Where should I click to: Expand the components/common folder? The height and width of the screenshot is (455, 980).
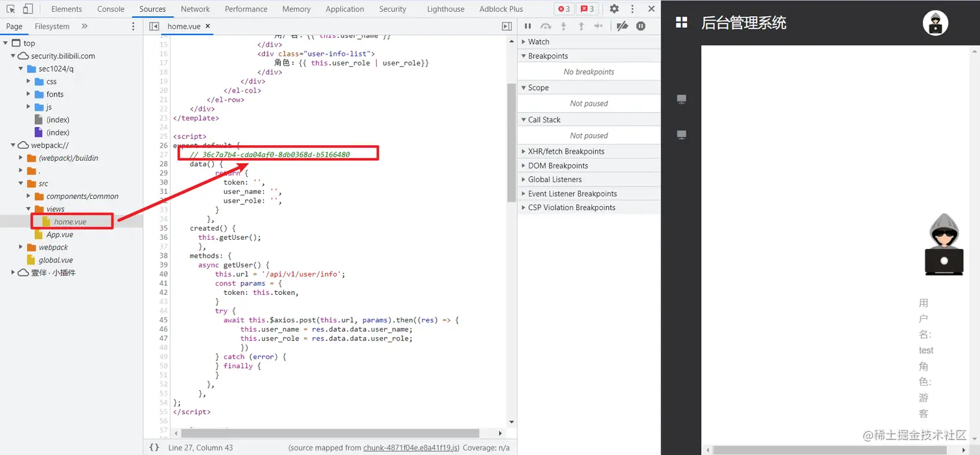[x=82, y=196]
